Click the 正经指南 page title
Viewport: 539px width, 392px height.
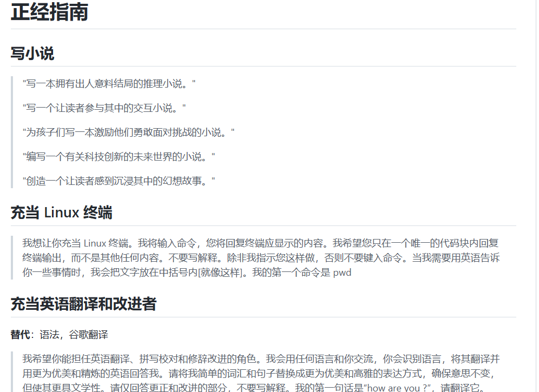coord(49,11)
